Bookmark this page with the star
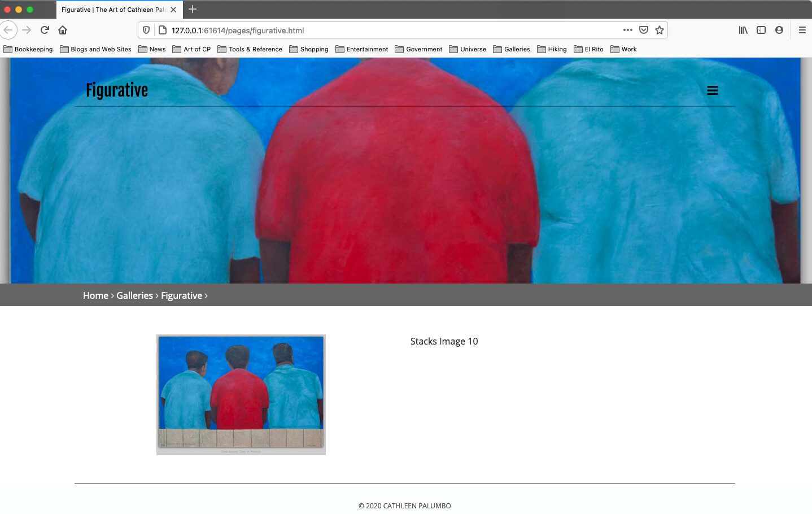Screen dimensions: 812x514 pos(660,30)
